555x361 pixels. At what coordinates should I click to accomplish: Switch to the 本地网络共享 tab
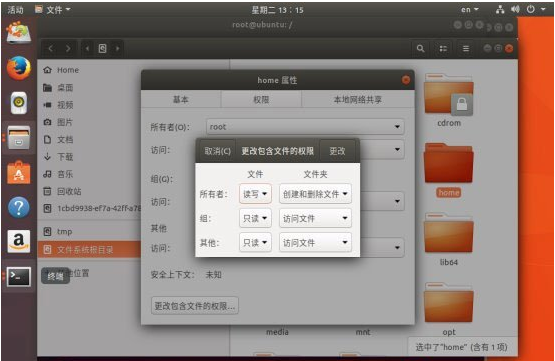358,99
